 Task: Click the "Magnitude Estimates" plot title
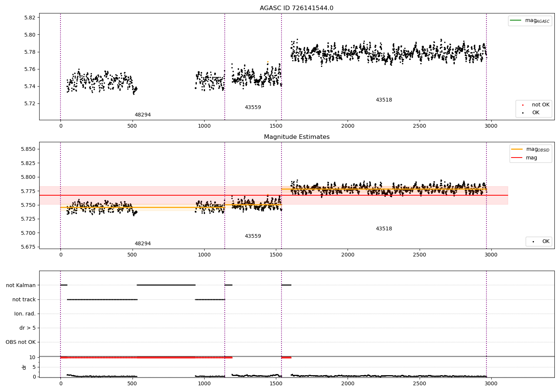click(x=296, y=137)
